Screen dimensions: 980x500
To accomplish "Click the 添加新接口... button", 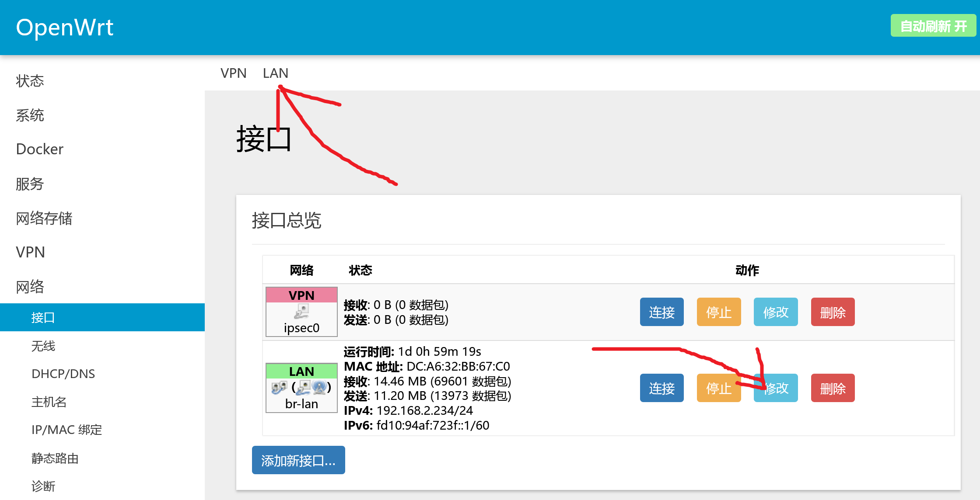I will [x=298, y=460].
